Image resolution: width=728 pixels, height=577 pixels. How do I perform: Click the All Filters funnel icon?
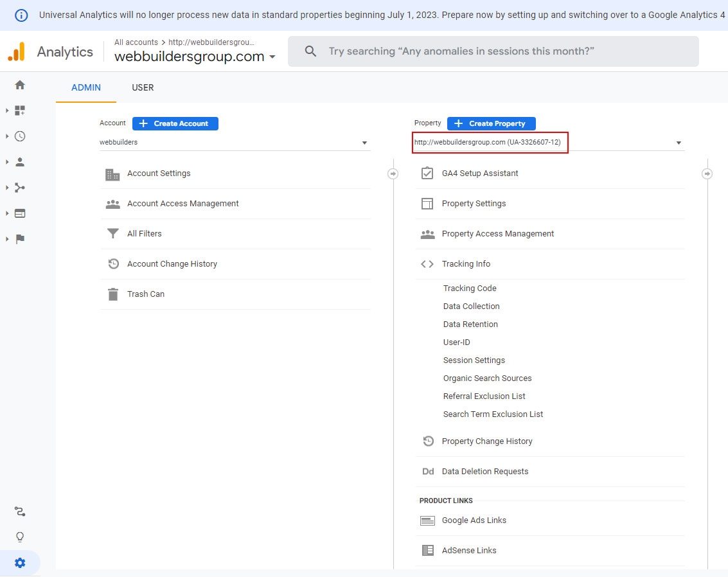pyautogui.click(x=113, y=233)
